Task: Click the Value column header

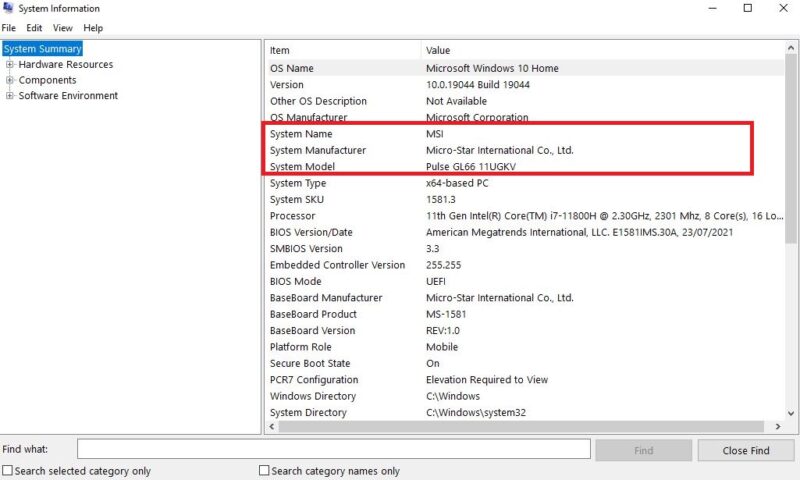Action: pyautogui.click(x=603, y=50)
